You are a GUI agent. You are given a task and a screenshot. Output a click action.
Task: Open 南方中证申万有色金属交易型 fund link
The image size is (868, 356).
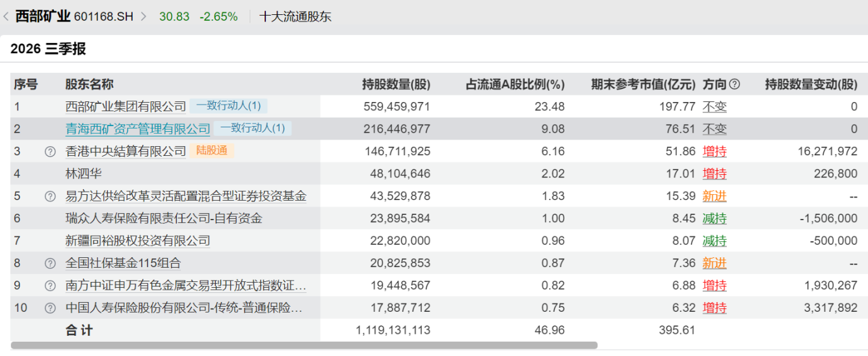coord(186,286)
